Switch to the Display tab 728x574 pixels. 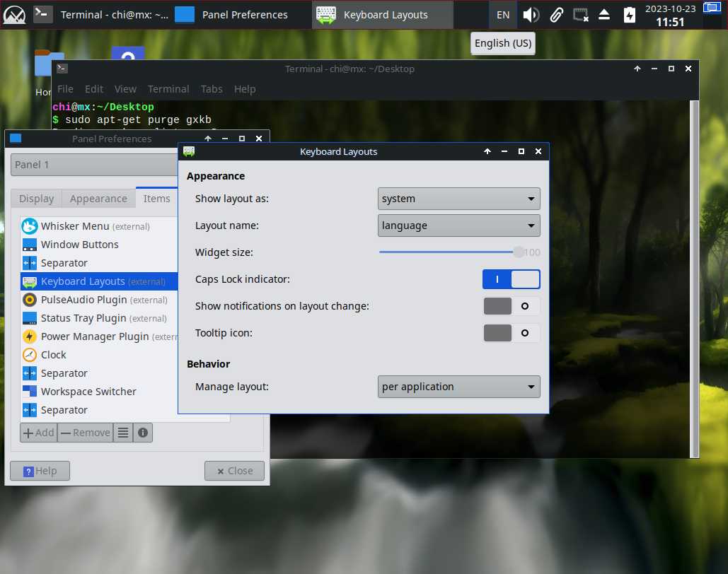(x=36, y=199)
